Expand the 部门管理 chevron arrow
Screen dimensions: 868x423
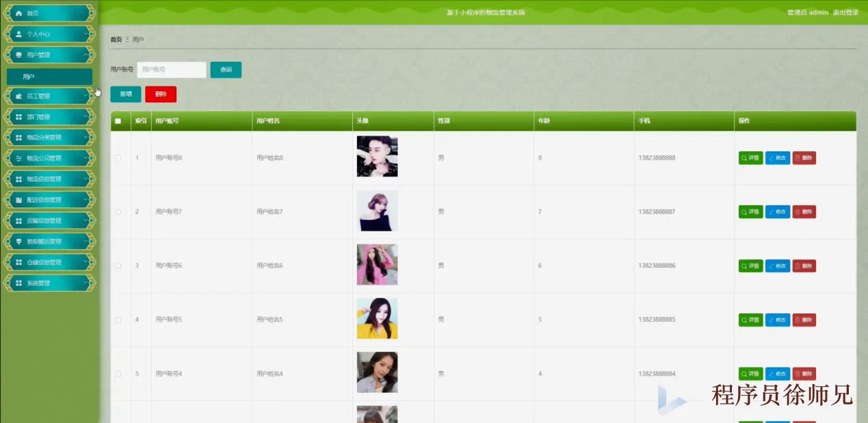pyautogui.click(x=86, y=117)
